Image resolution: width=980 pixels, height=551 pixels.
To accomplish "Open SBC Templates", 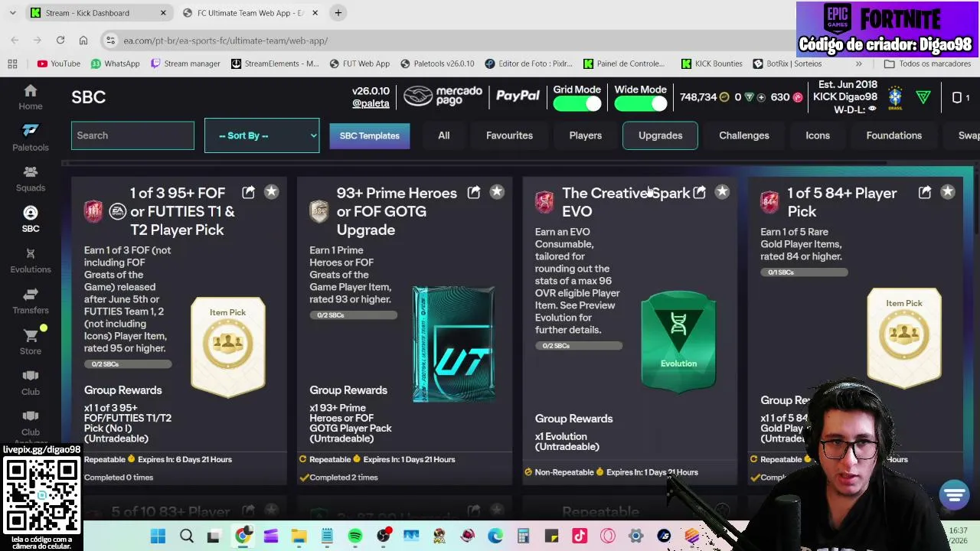I will (370, 135).
